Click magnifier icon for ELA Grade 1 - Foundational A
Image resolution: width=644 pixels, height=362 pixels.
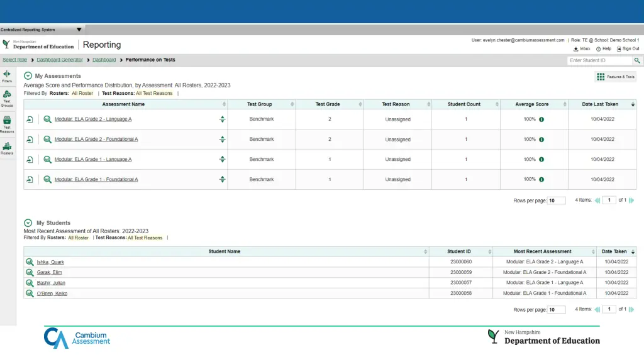tap(48, 179)
